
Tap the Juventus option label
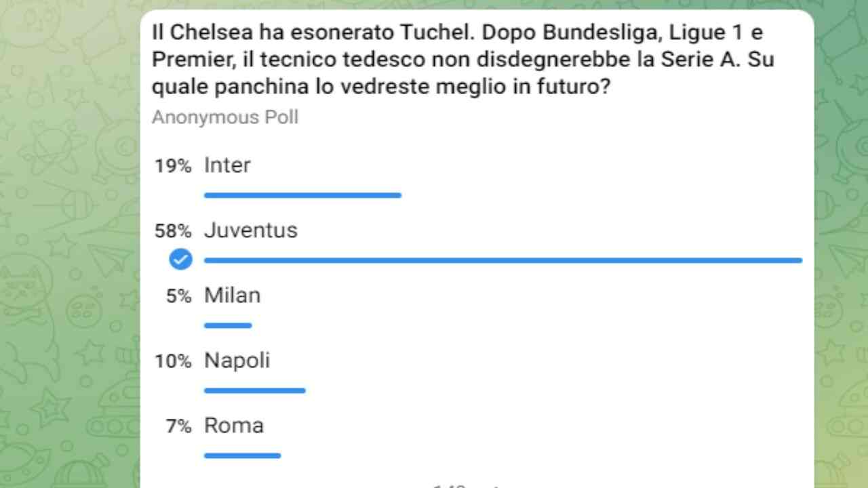click(x=250, y=230)
